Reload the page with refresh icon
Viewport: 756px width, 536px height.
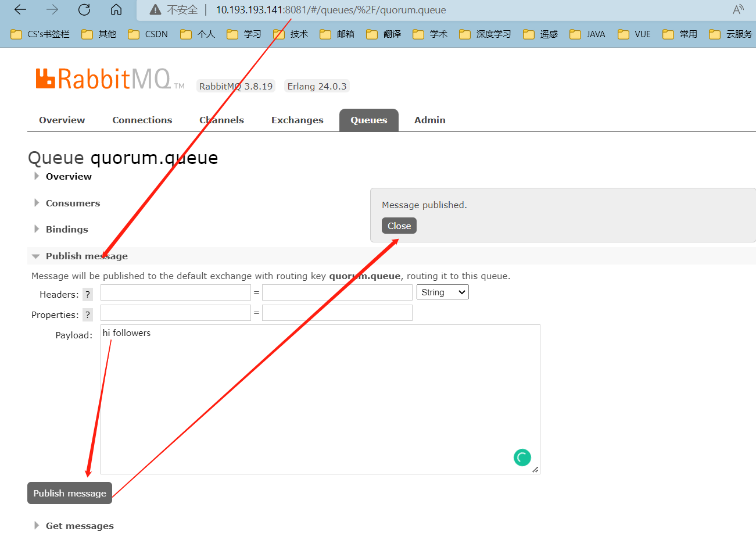[84, 10]
